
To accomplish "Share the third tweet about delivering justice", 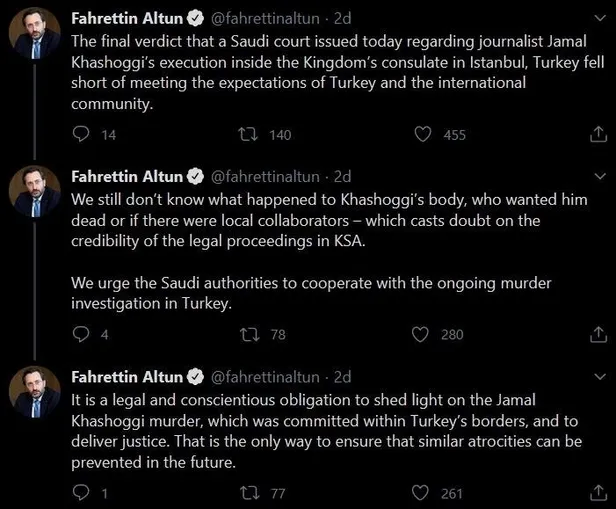I will tap(599, 492).
